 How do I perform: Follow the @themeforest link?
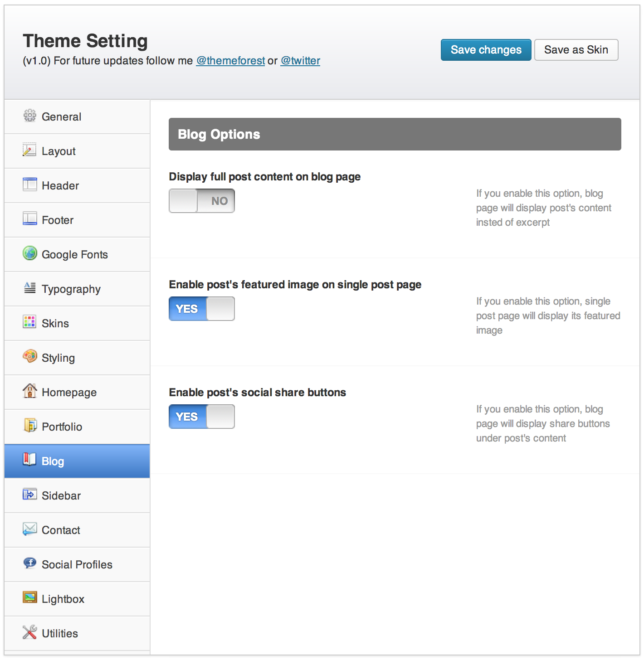coord(230,61)
